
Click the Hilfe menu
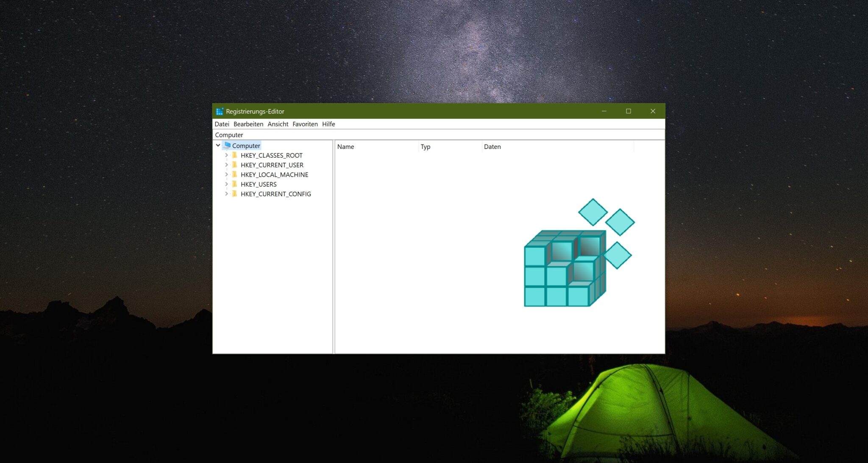(x=328, y=124)
